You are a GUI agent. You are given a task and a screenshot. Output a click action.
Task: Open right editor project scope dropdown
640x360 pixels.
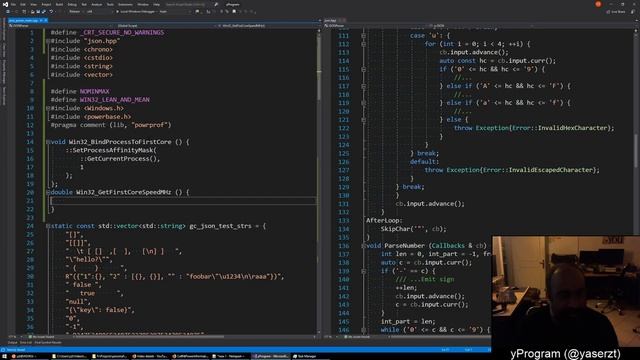pos(376,26)
